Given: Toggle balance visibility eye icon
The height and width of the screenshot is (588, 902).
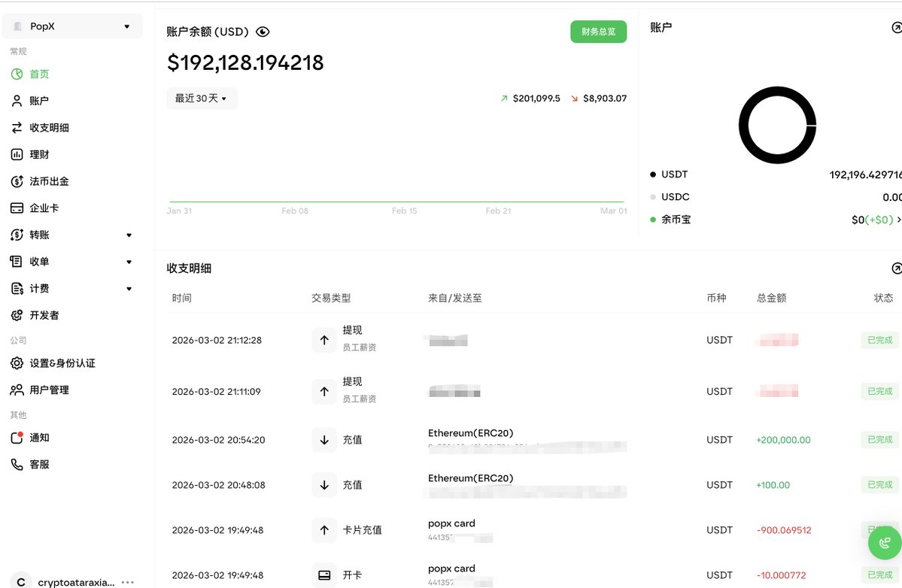Looking at the screenshot, I should click(263, 32).
